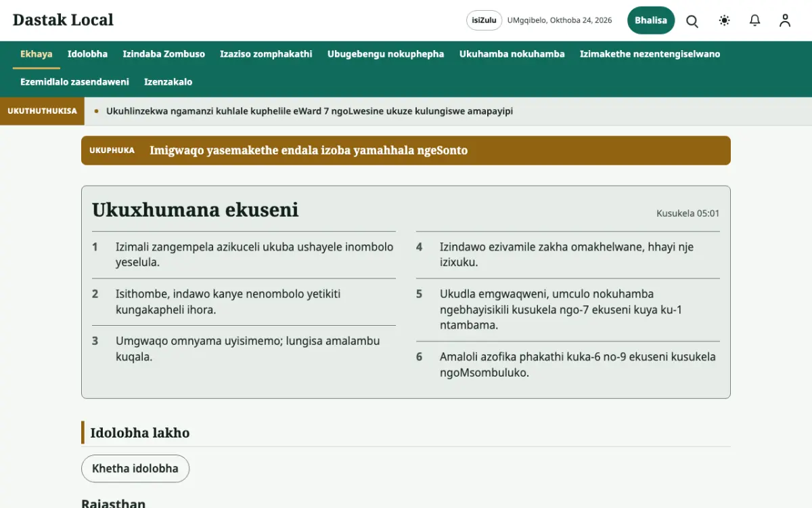Navigate to Ukuhamba nokuhamba
Screen dimensions: 812x508
pos(512,54)
